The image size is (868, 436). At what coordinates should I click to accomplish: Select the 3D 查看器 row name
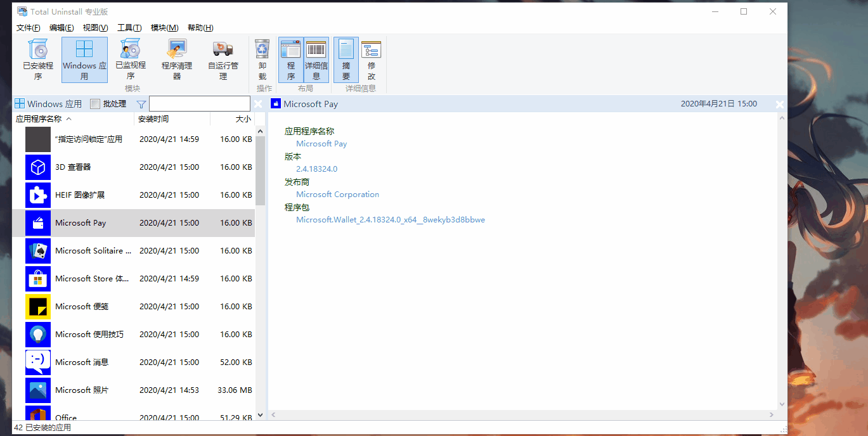[73, 167]
